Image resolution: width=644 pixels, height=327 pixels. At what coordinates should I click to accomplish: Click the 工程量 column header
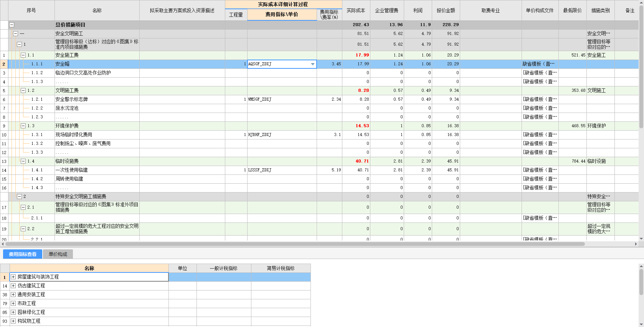click(x=236, y=15)
